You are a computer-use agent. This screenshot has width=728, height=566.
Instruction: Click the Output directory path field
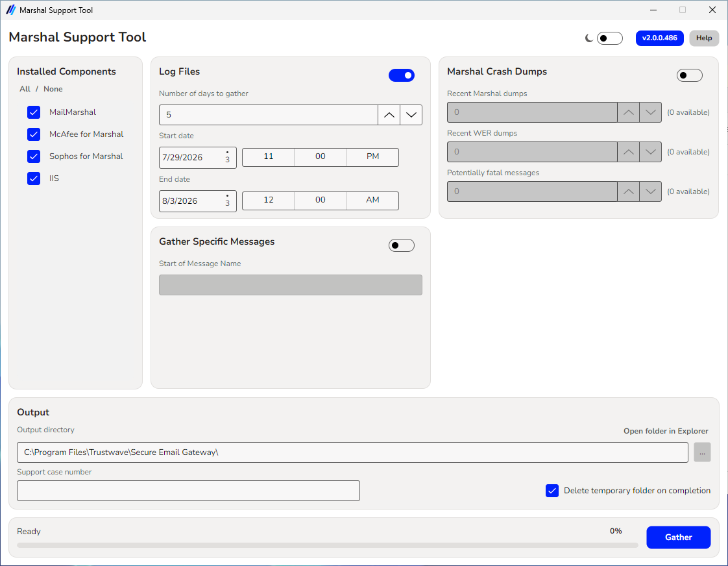tap(352, 452)
